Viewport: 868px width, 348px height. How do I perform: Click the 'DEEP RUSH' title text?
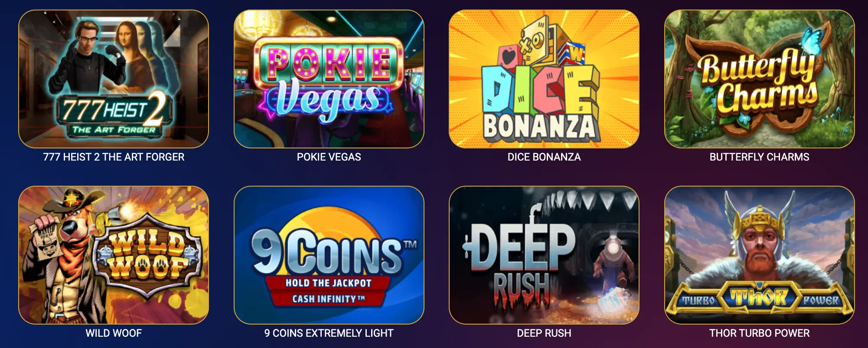pos(544,333)
